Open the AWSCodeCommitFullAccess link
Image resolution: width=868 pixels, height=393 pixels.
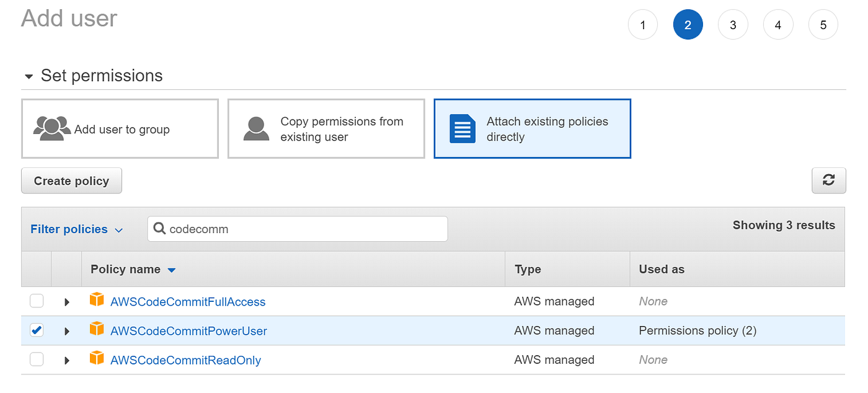click(x=188, y=302)
